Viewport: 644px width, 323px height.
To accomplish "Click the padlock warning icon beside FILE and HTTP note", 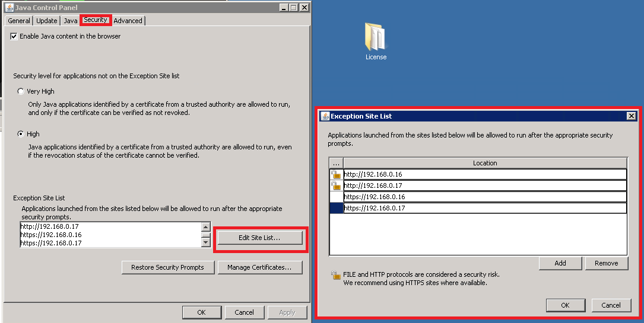I will 336,275.
